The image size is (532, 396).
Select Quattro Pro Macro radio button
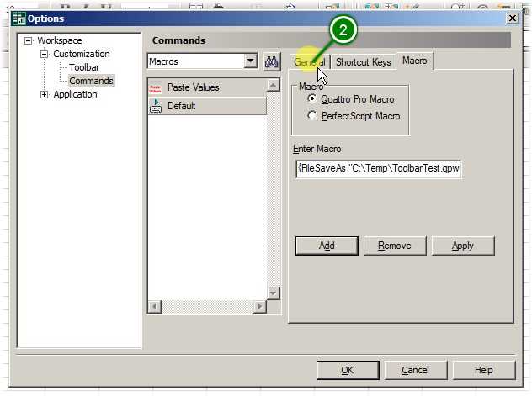pyautogui.click(x=313, y=99)
